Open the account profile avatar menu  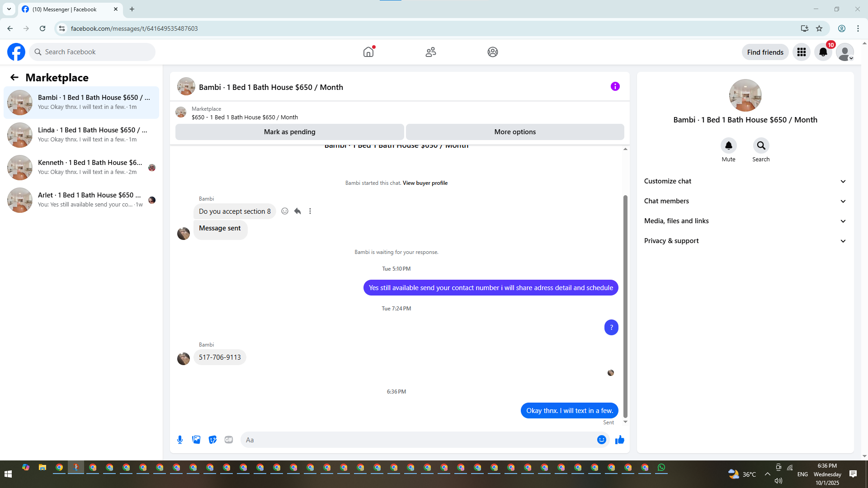coord(845,52)
